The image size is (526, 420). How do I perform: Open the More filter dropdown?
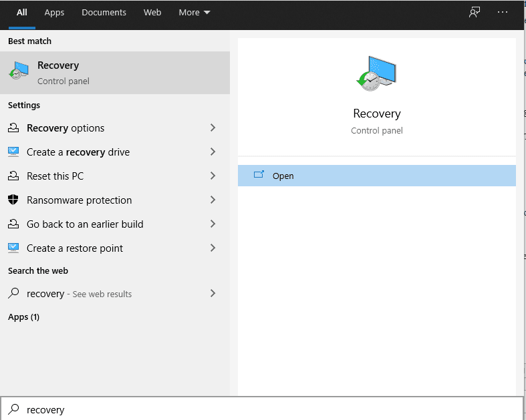[194, 13]
